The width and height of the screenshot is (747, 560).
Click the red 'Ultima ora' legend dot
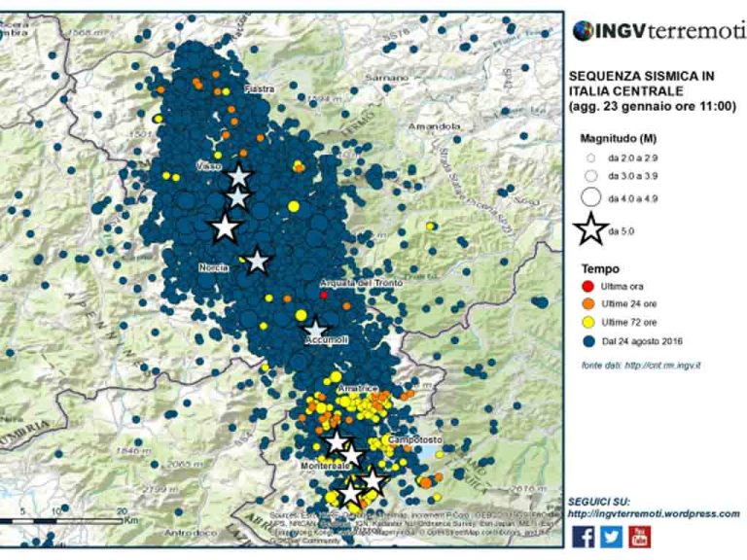[x=587, y=286]
